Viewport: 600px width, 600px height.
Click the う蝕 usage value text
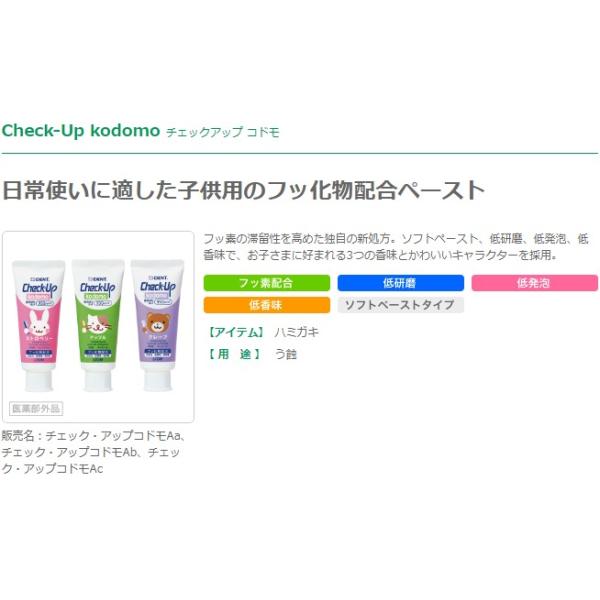coord(285,354)
